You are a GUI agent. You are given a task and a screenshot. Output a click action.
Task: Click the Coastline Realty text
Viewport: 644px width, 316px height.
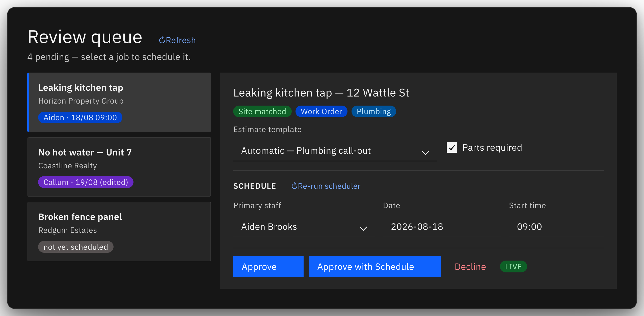68,166
